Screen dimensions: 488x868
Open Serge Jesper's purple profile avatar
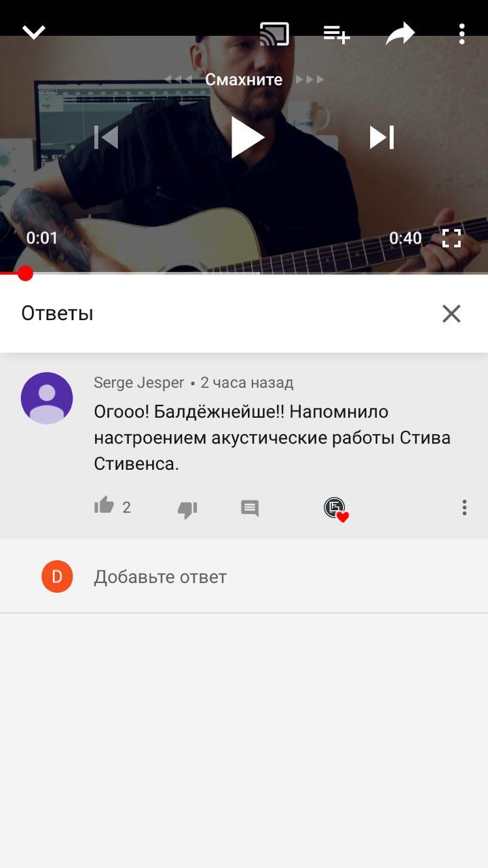47,398
